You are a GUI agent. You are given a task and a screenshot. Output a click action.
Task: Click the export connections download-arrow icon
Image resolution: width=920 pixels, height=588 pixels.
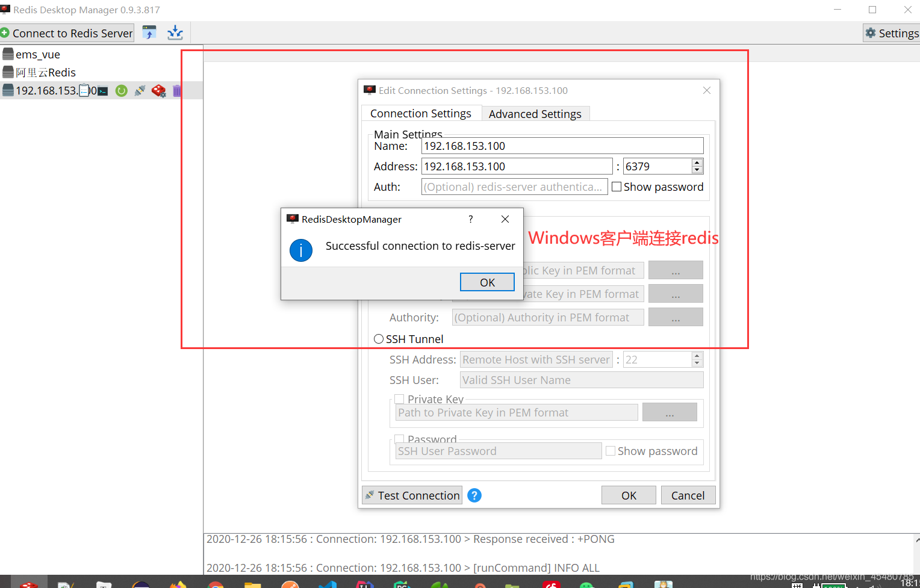pos(175,32)
